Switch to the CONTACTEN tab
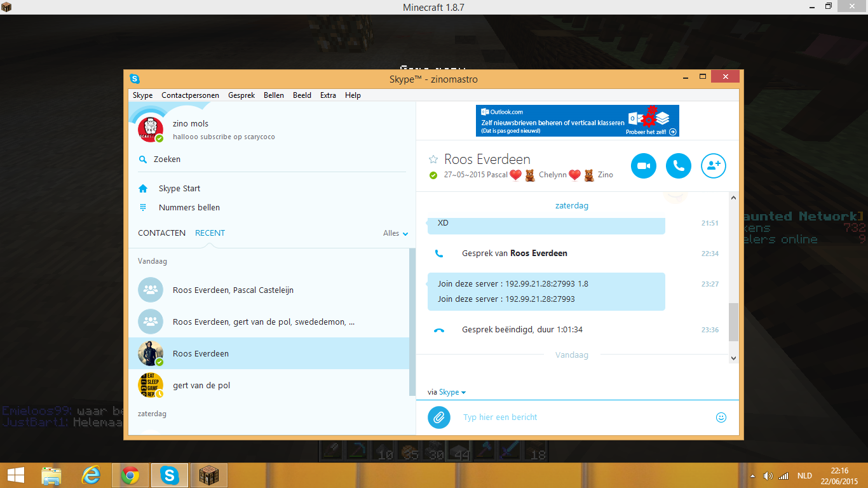868x488 pixels. (x=162, y=233)
